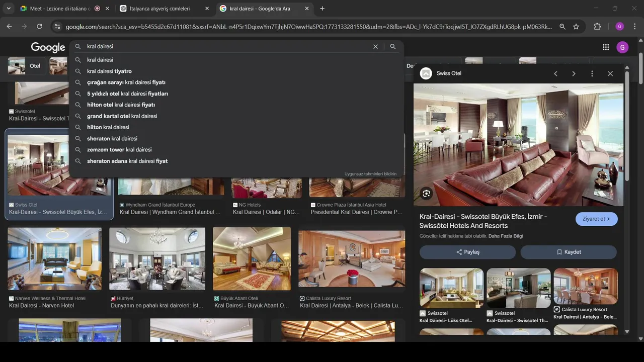Open the Calista Luxury Resort image in results grid
The width and height of the screenshot is (644, 362).
click(x=352, y=259)
